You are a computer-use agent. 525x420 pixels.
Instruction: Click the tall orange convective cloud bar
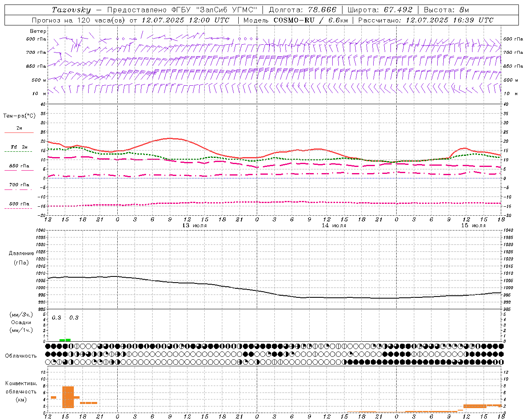point(68,397)
